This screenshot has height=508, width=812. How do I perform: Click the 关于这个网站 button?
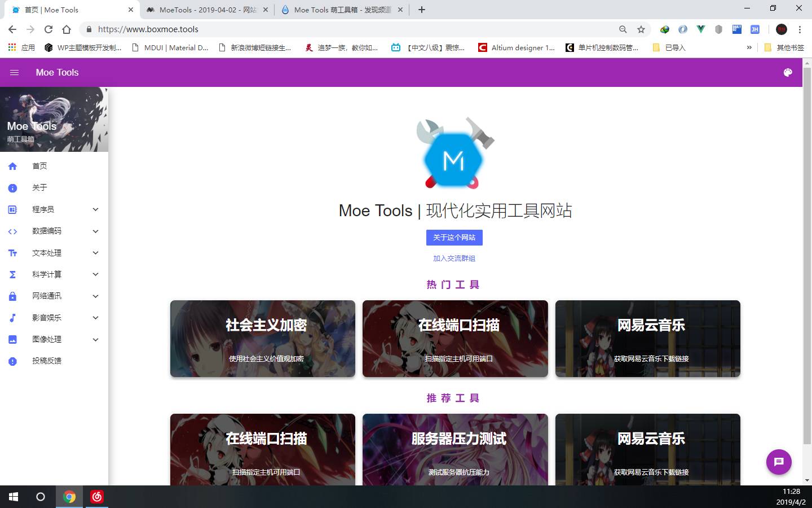pyautogui.click(x=454, y=238)
